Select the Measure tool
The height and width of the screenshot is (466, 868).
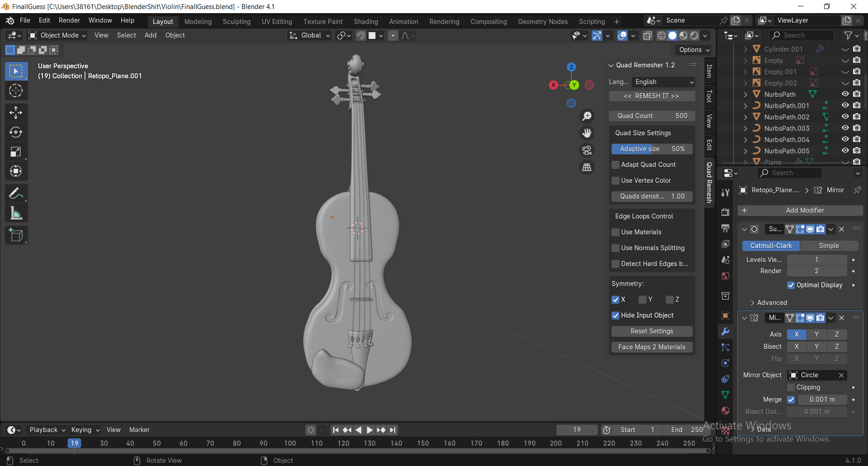16,213
